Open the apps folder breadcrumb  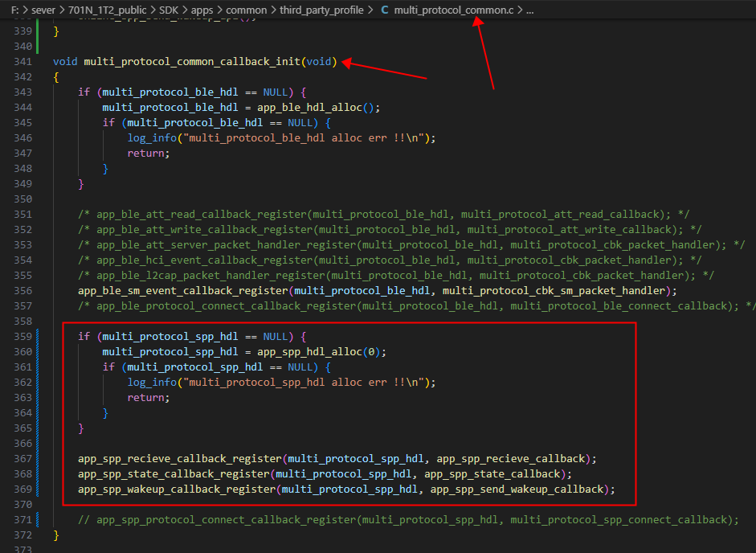pyautogui.click(x=202, y=10)
